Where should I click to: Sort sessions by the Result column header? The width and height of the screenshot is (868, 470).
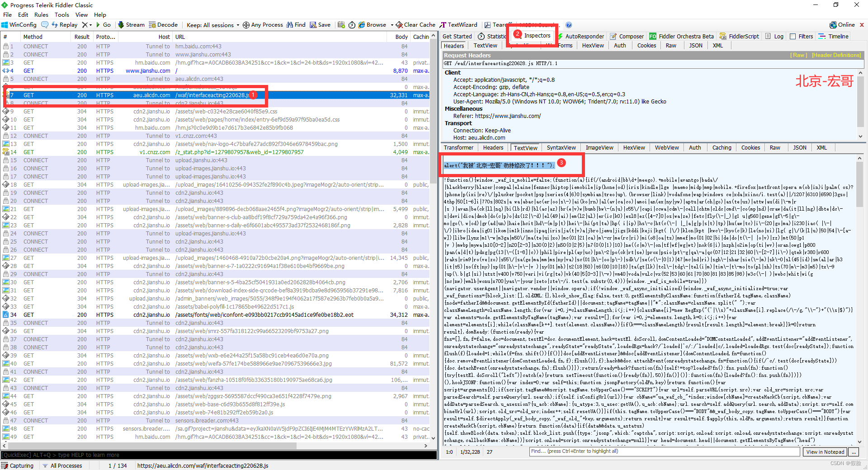(x=82, y=37)
